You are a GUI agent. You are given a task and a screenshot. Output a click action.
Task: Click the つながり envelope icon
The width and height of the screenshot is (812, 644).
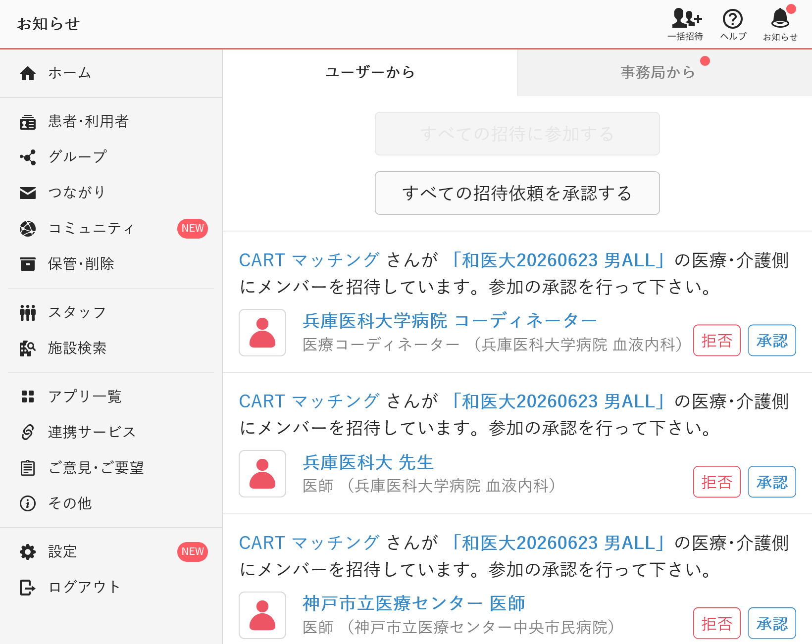click(28, 193)
